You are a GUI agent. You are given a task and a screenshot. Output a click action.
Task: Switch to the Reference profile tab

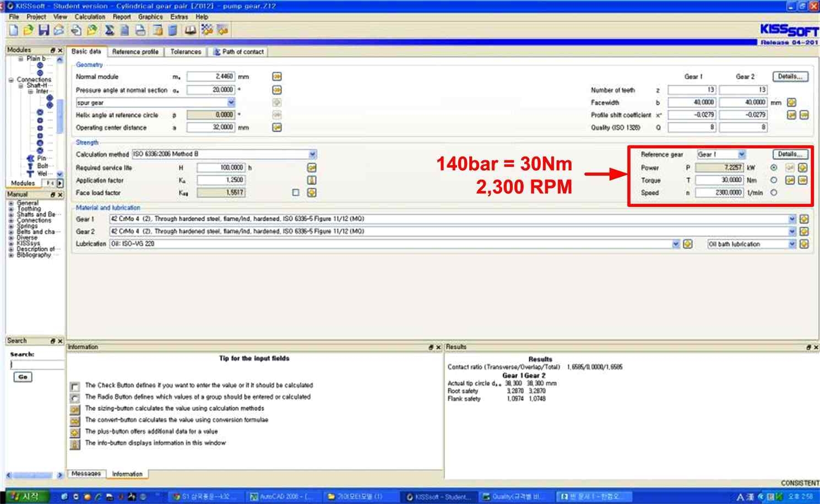pos(135,52)
